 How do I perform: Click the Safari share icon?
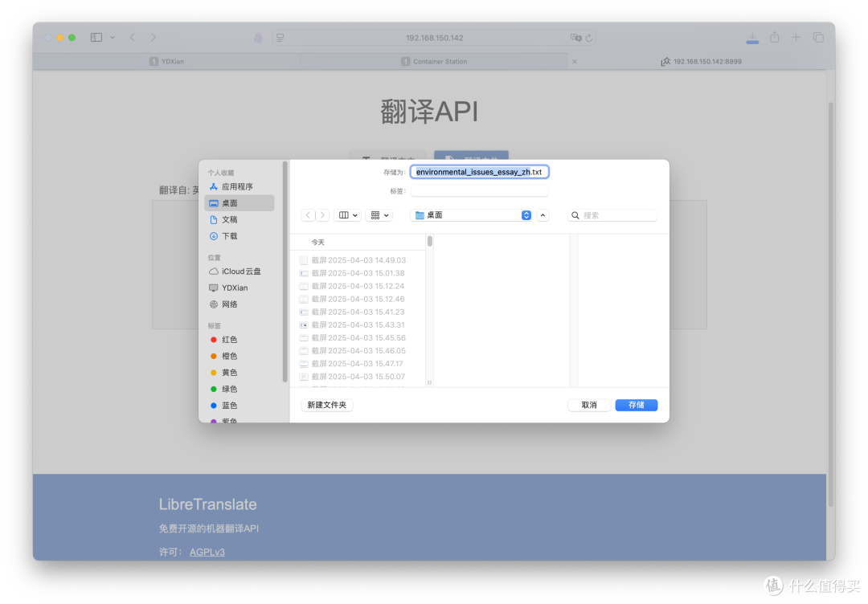point(775,38)
